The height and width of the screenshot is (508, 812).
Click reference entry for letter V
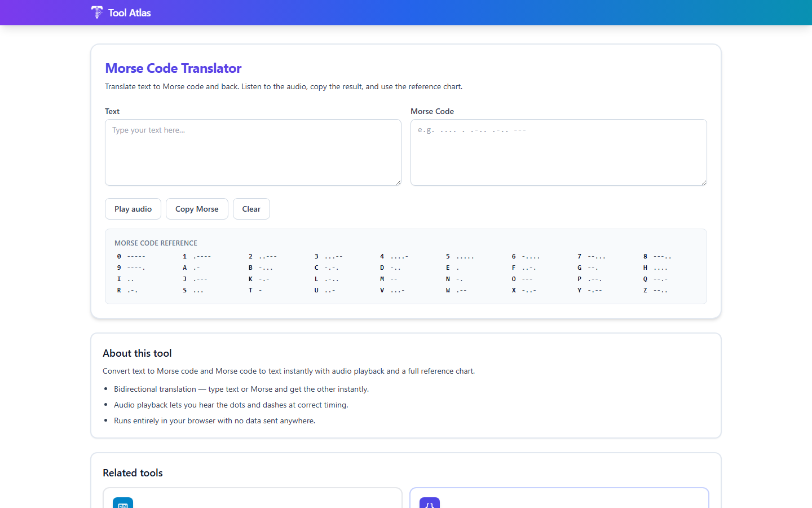pos(392,290)
